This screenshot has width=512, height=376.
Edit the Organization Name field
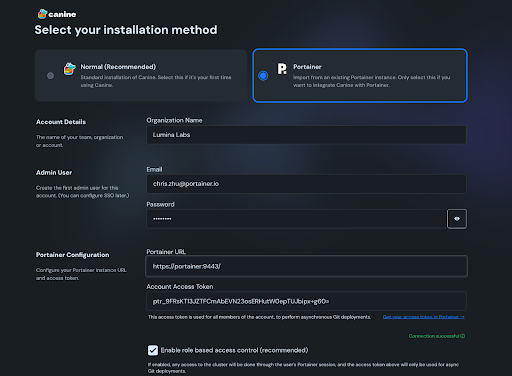pos(306,135)
